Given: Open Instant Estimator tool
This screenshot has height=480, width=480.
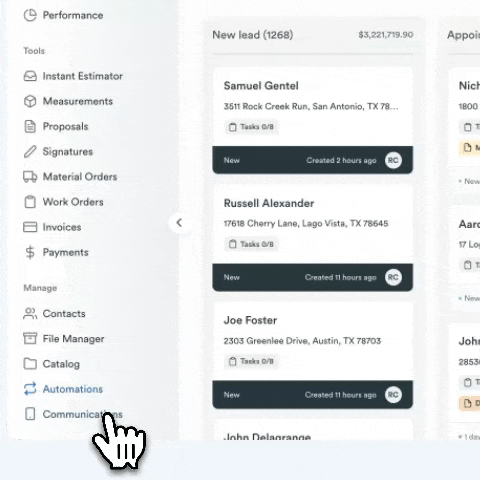Looking at the screenshot, I should click(83, 76).
